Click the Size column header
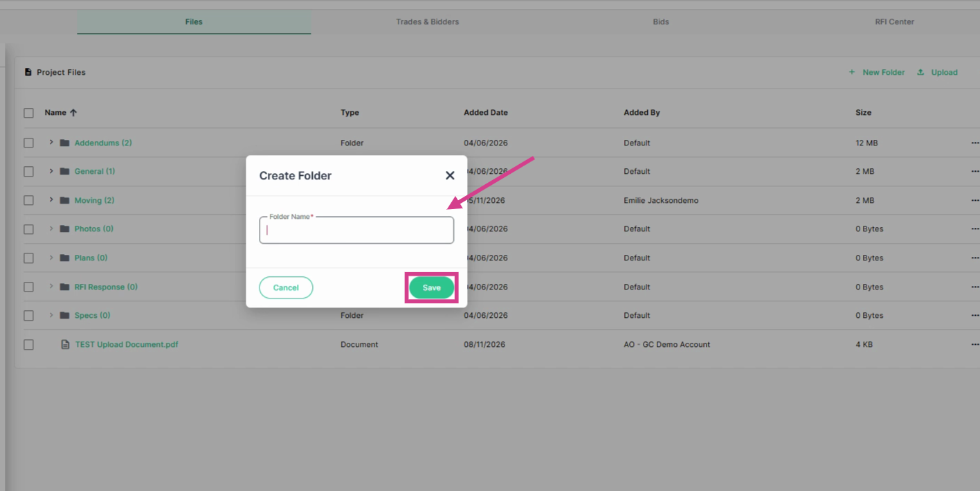The height and width of the screenshot is (491, 980). coord(863,113)
